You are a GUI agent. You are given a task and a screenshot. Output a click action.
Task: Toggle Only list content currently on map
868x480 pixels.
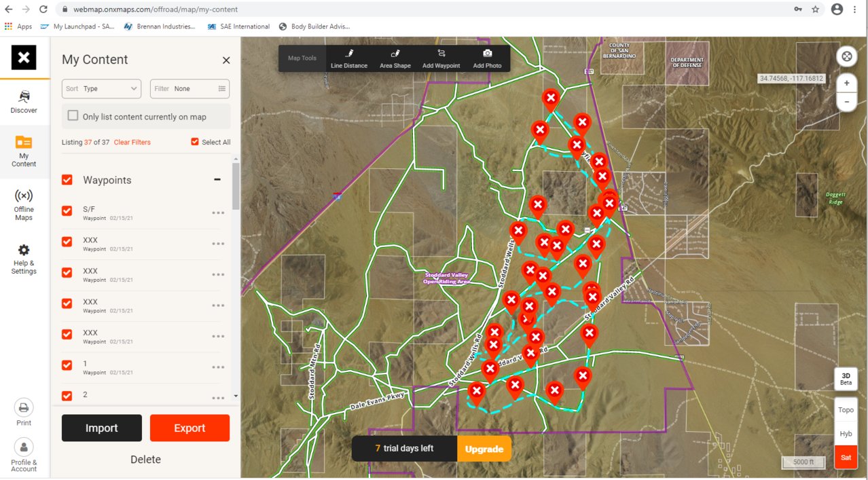(73, 116)
